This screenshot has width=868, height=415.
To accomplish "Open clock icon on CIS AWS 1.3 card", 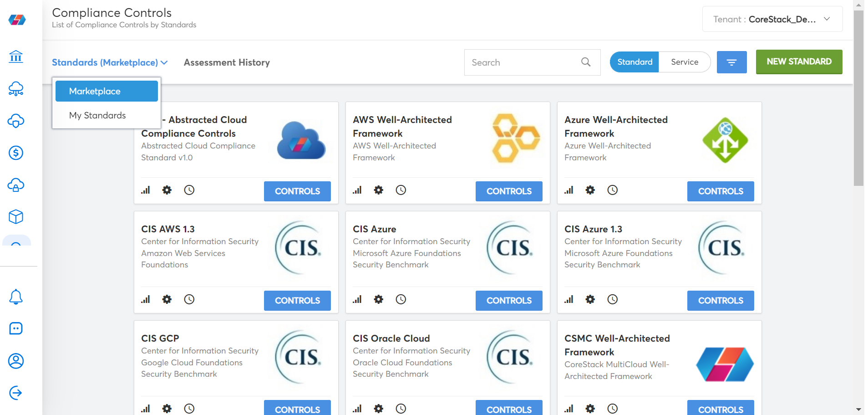I will pos(189,299).
